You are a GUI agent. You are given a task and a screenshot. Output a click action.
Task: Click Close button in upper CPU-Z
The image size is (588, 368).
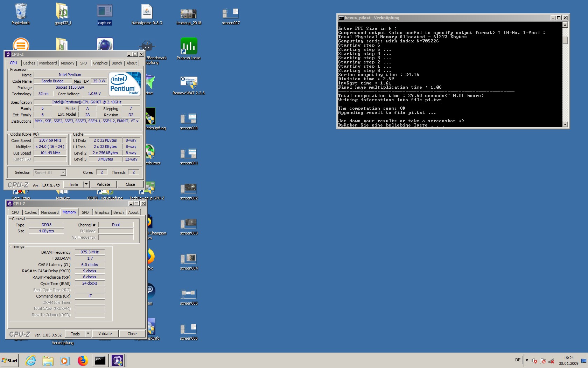(130, 184)
